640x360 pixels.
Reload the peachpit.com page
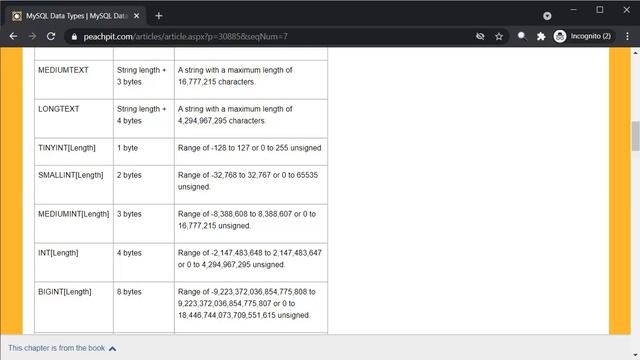pos(51,36)
